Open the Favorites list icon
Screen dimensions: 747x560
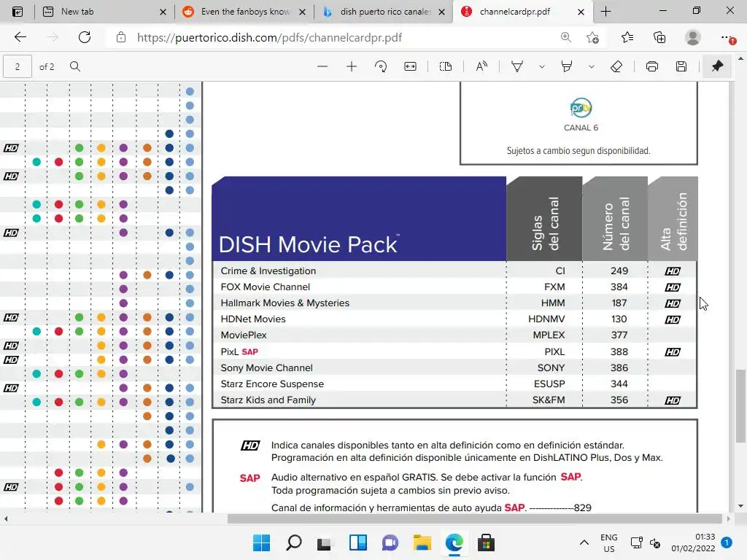tap(627, 37)
